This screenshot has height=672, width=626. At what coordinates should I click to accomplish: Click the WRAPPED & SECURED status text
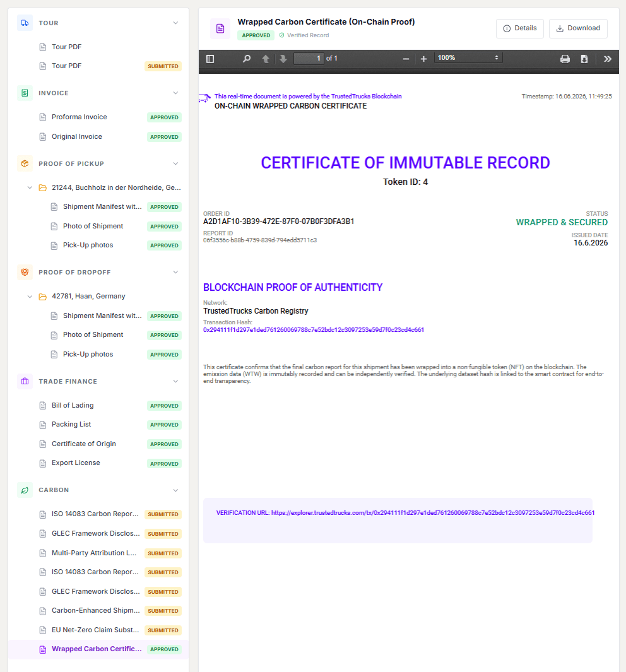point(562,223)
